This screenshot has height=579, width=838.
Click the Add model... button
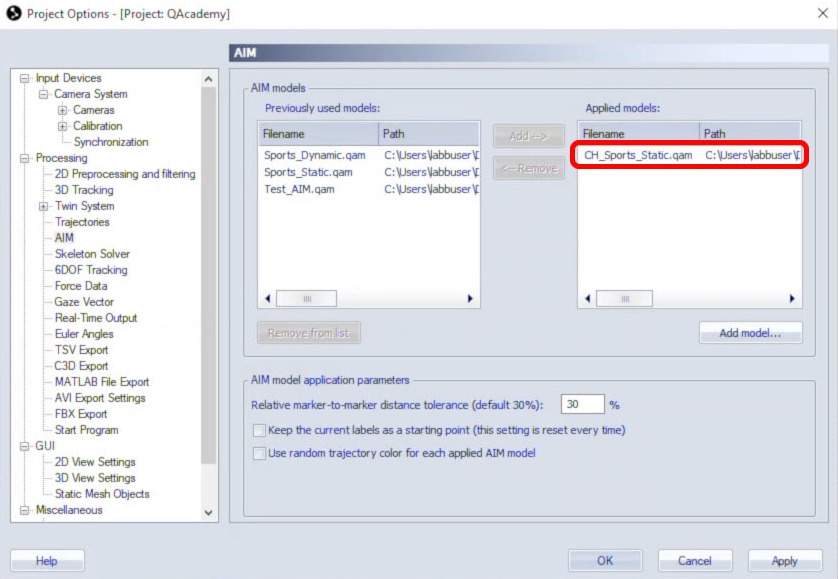[750, 333]
